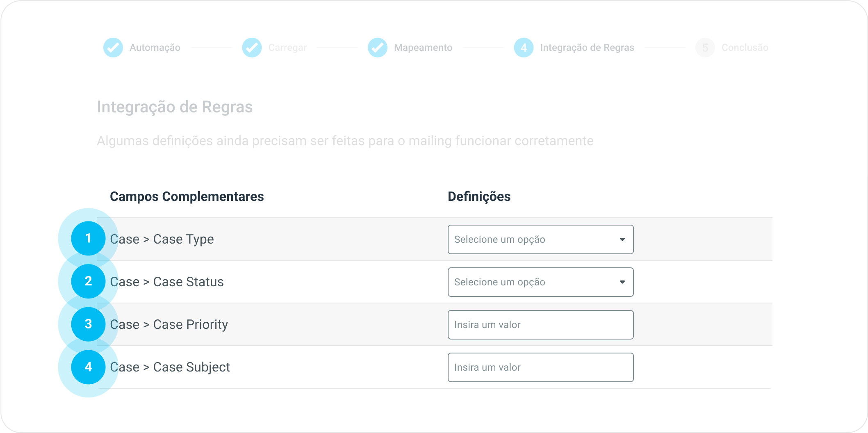Go to the Mapeamento step label

(x=423, y=48)
